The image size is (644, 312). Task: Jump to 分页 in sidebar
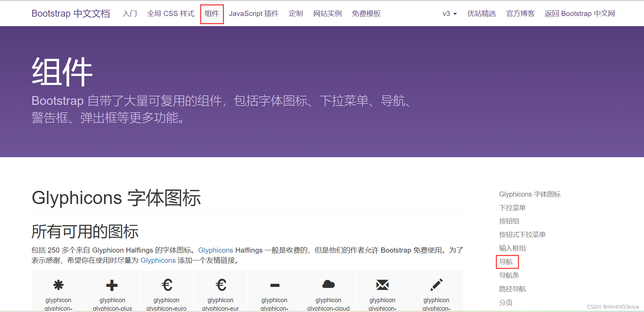(506, 302)
